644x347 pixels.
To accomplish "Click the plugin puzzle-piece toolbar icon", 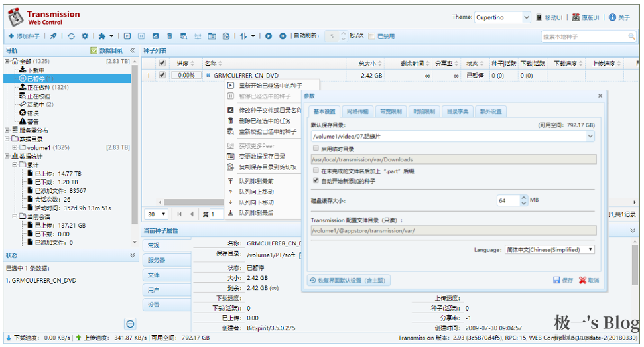I will [102, 36].
